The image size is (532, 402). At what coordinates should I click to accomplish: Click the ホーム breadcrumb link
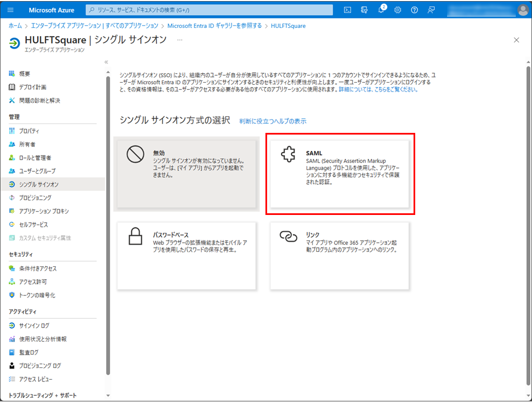(15, 26)
